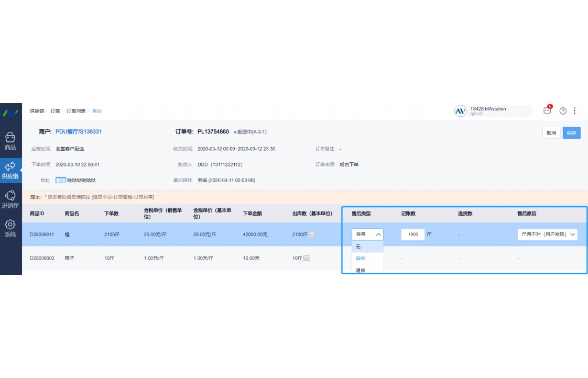Screen dimensions: 588x378
Task: Click the 记账数 column header
Action: (x=408, y=214)
